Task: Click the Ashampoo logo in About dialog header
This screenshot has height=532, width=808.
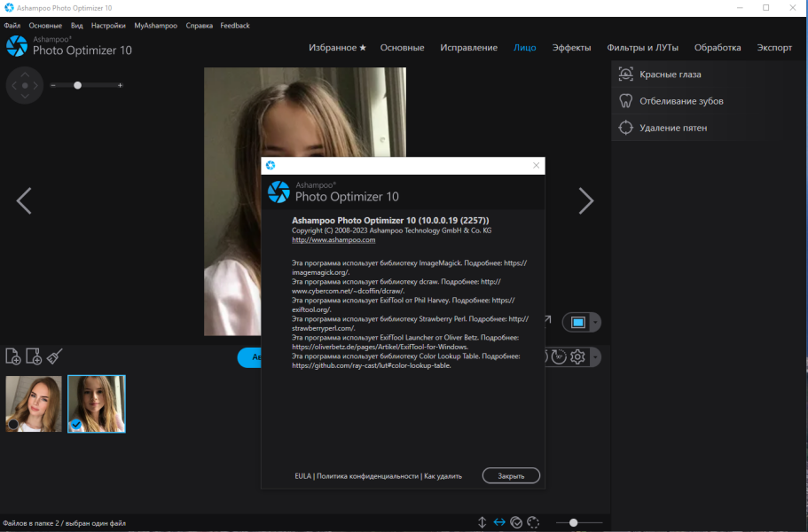Action: tap(278, 192)
